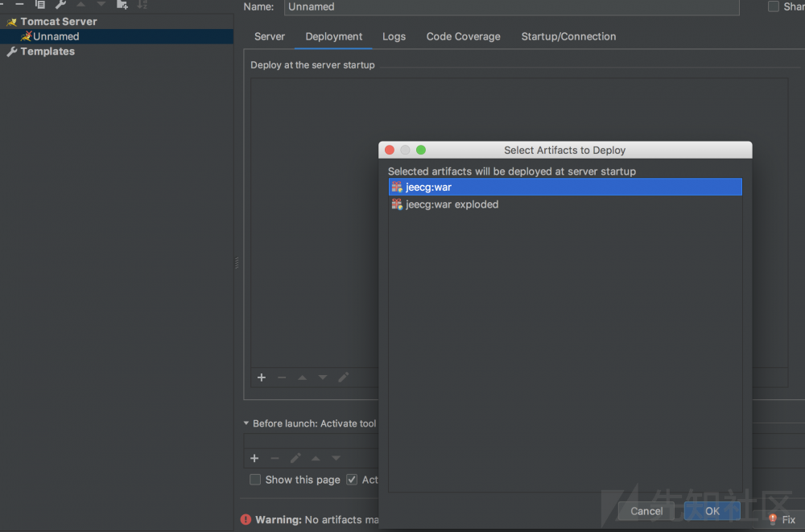This screenshot has width=805, height=532.
Task: Select the Startup/Connection tab
Action: tap(568, 36)
